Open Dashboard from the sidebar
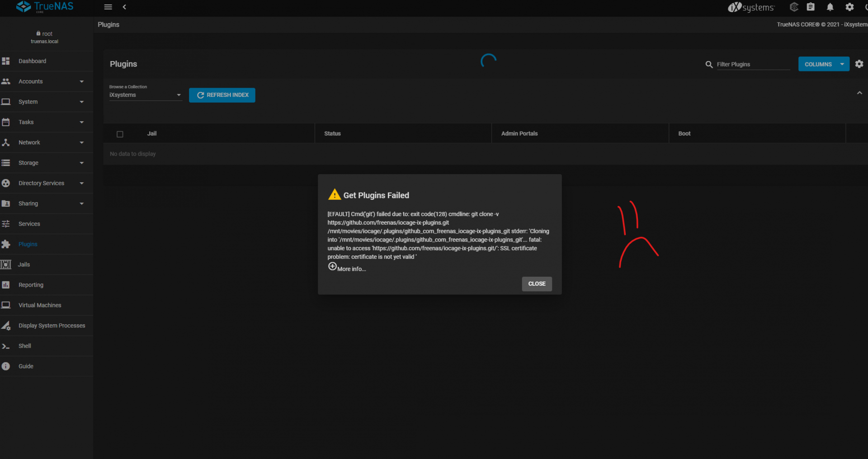The image size is (868, 459). tap(32, 61)
